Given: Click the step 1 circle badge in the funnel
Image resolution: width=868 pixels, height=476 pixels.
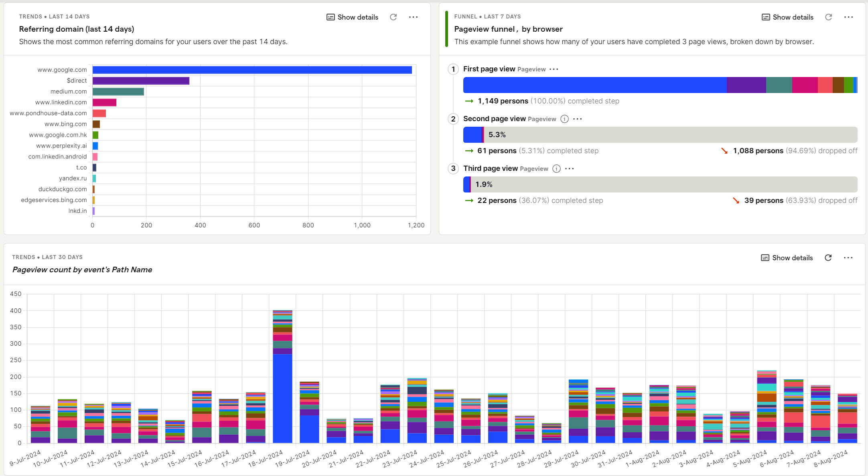Looking at the screenshot, I should pyautogui.click(x=453, y=69).
